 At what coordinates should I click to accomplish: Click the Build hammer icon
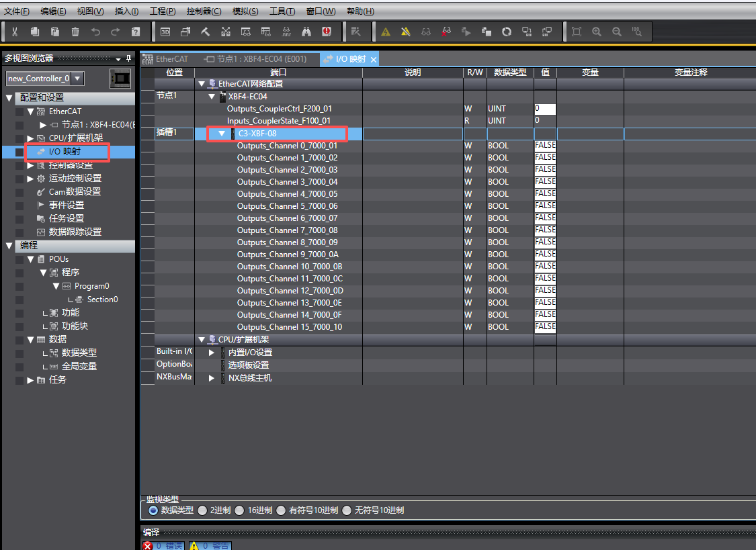[x=206, y=32]
